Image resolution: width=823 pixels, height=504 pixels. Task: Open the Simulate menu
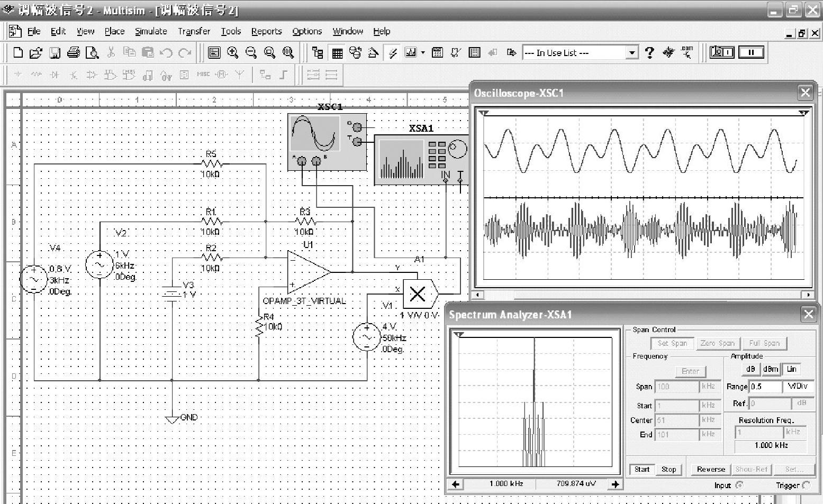151,31
